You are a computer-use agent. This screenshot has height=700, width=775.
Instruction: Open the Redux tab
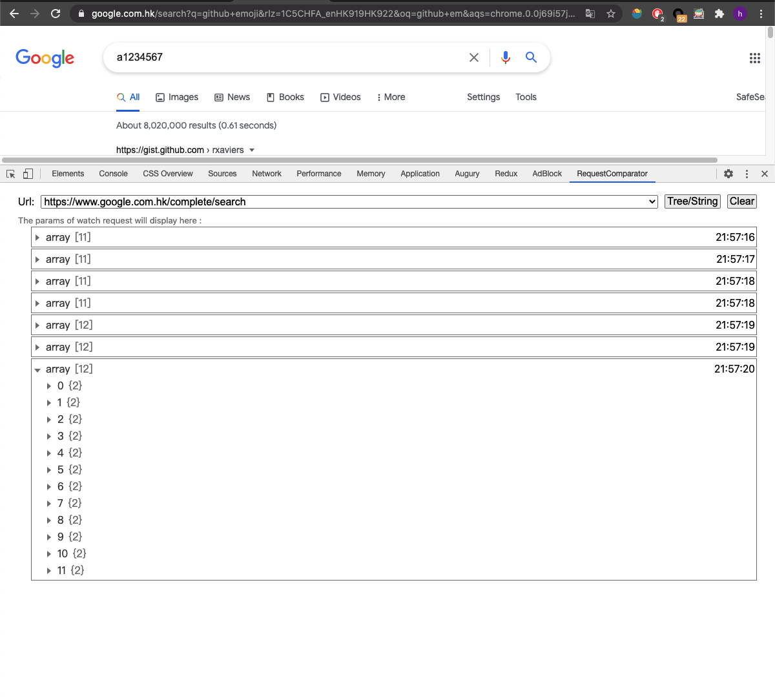506,174
